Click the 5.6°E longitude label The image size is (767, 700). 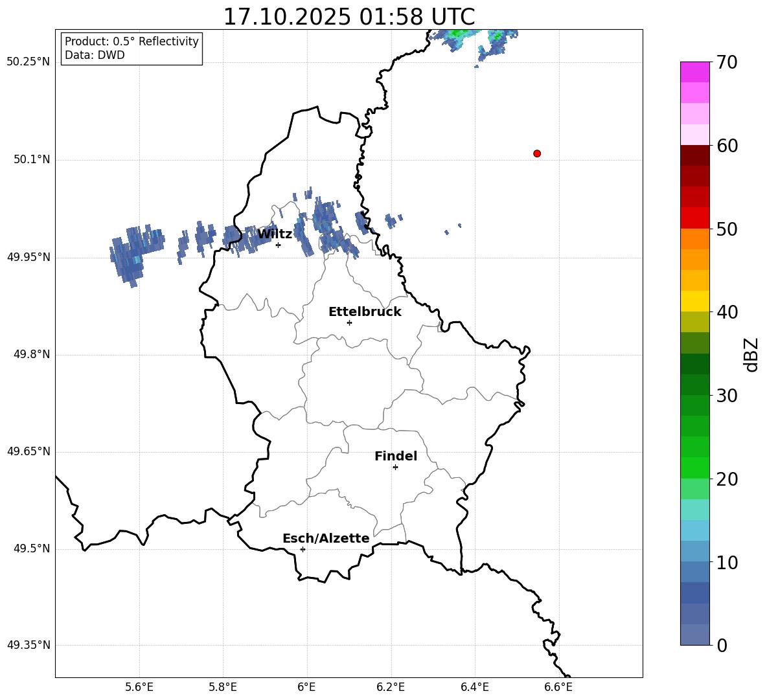click(139, 687)
